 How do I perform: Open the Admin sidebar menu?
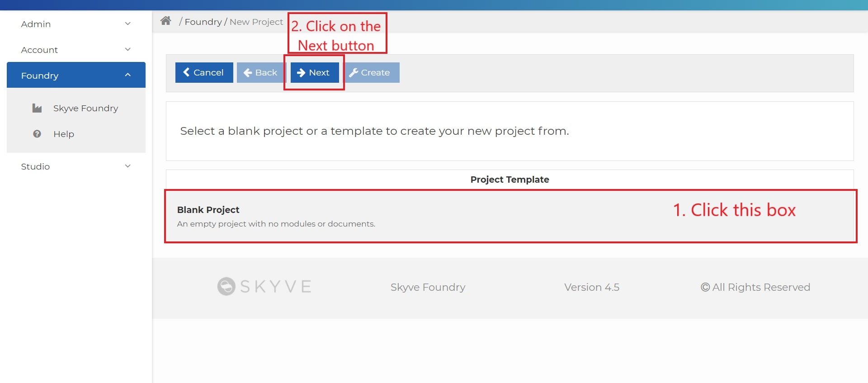tap(76, 24)
